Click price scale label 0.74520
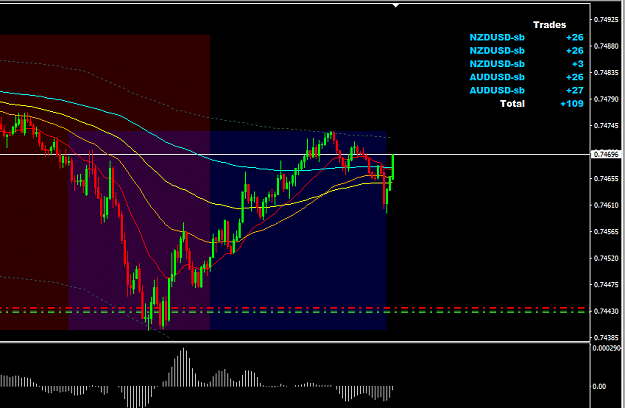Image resolution: width=625 pixels, height=408 pixels. [x=606, y=258]
